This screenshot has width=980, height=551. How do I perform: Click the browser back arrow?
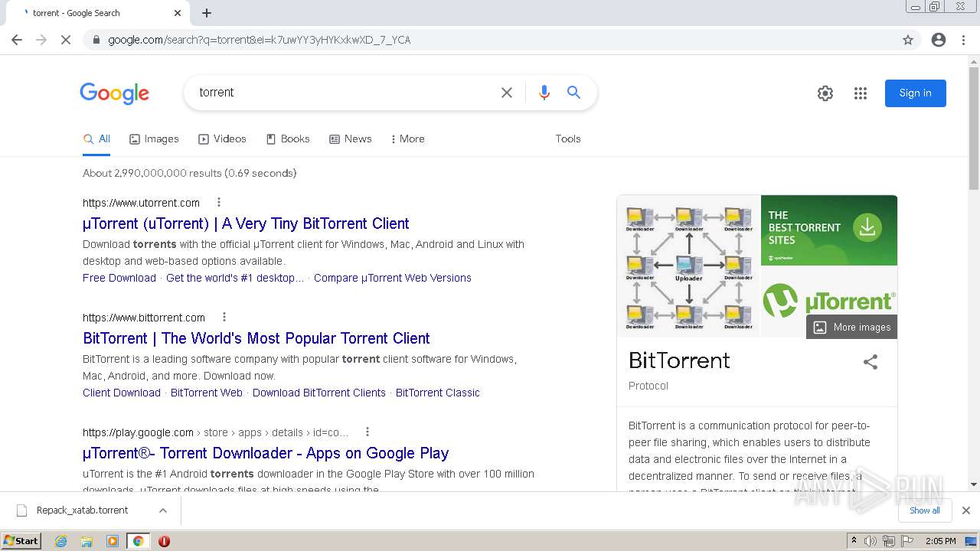pyautogui.click(x=17, y=40)
